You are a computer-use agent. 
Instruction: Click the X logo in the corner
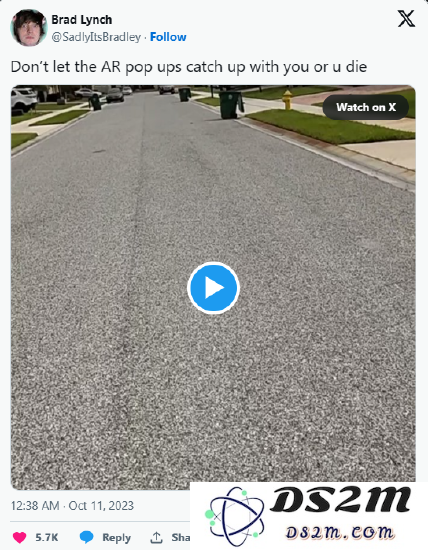(x=406, y=19)
